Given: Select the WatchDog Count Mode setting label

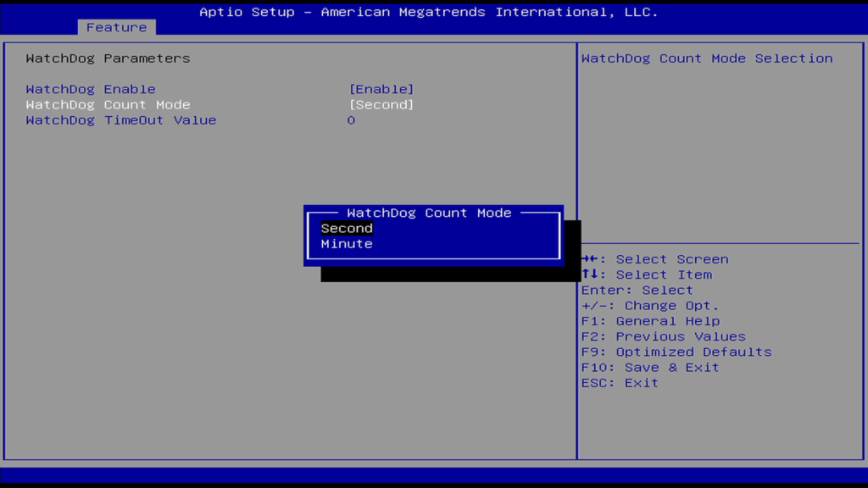Looking at the screenshot, I should tap(108, 105).
